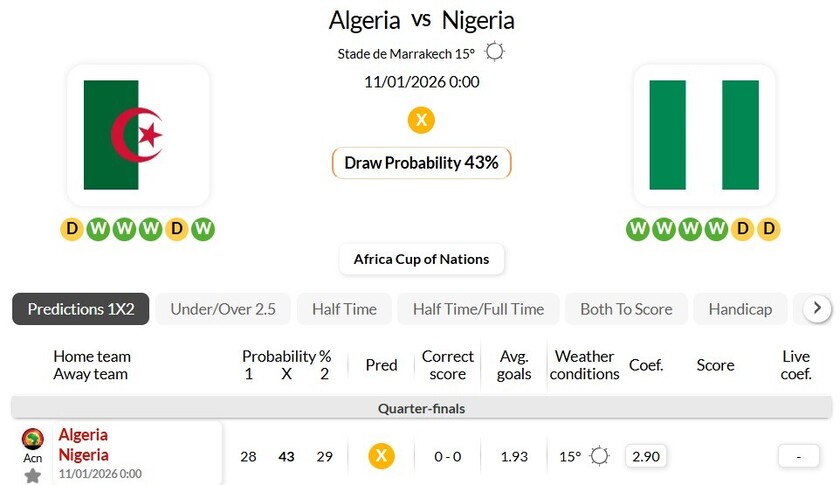Click the Acn competition logo icon
This screenshot has width=840, height=485.
pyautogui.click(x=33, y=439)
